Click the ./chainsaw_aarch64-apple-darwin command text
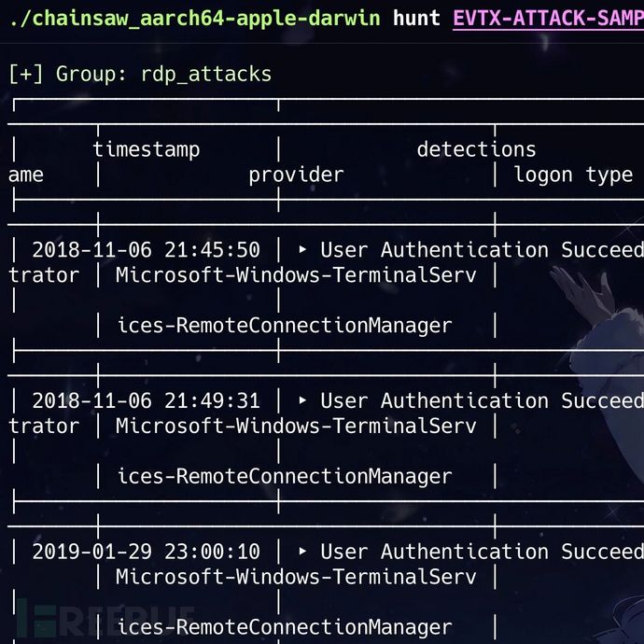Screen dimensions: 644x644 (195, 19)
